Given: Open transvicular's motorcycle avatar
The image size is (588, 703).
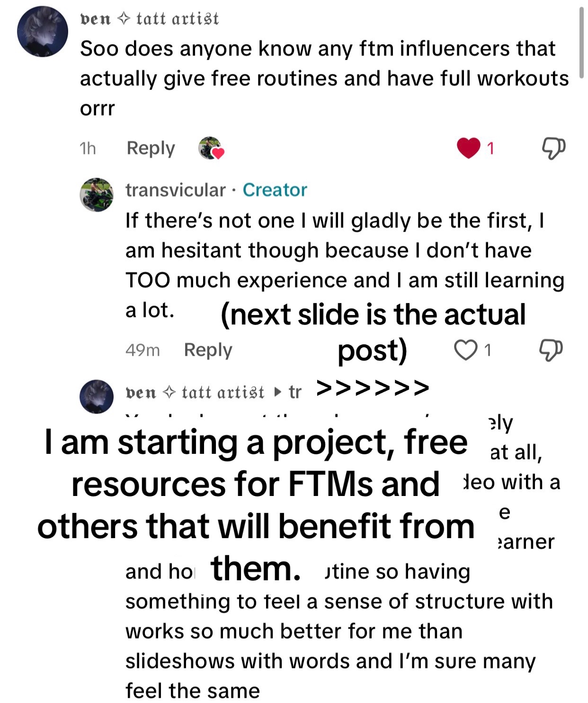Looking at the screenshot, I should tap(97, 195).
